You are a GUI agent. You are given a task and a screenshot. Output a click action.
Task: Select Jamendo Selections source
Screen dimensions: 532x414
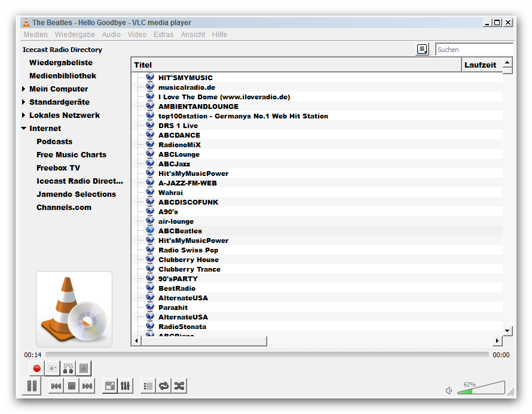click(77, 194)
